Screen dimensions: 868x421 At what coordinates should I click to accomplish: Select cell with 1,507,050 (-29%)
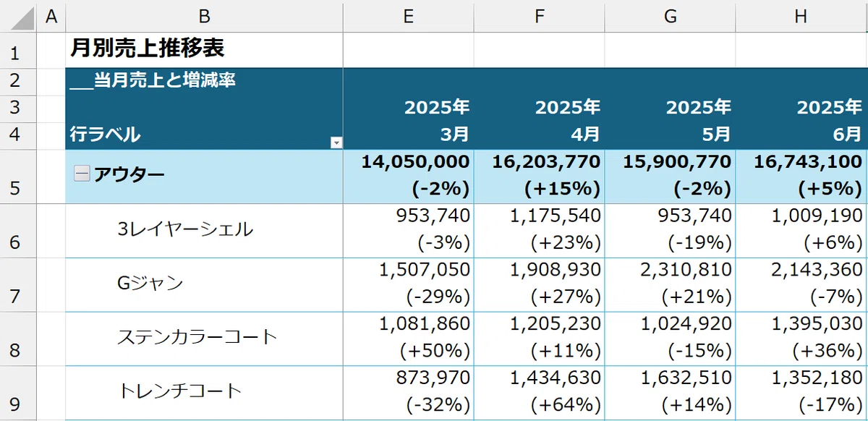click(409, 285)
